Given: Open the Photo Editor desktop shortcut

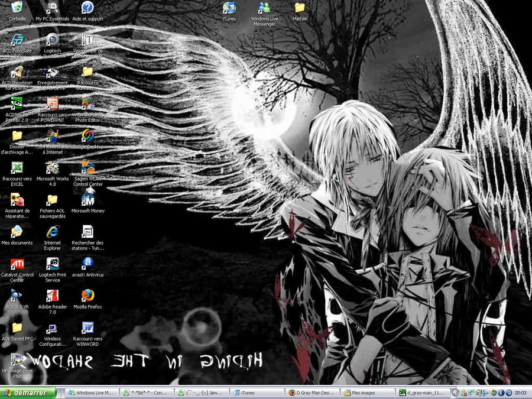Looking at the screenshot, I should 87,109.
